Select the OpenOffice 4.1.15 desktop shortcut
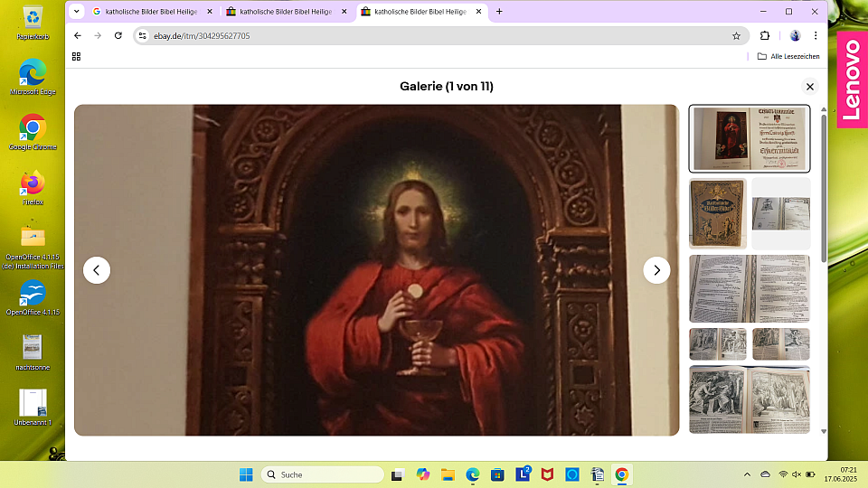 33,297
